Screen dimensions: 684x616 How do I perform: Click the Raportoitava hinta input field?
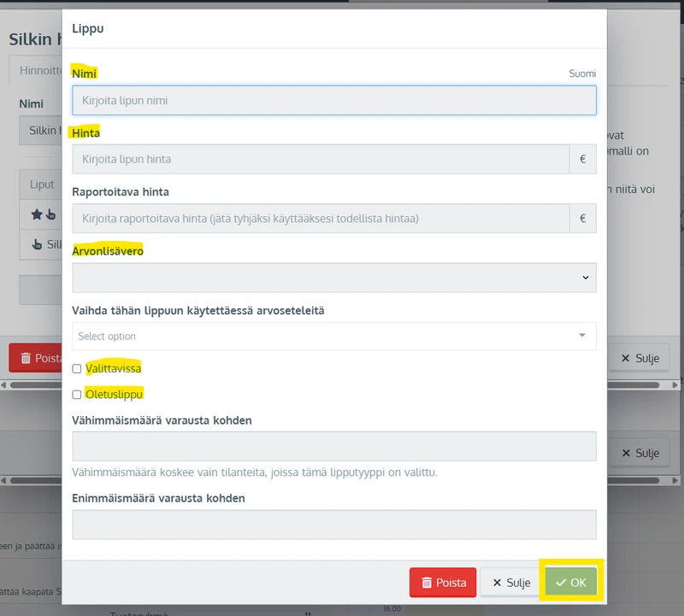[x=321, y=219]
